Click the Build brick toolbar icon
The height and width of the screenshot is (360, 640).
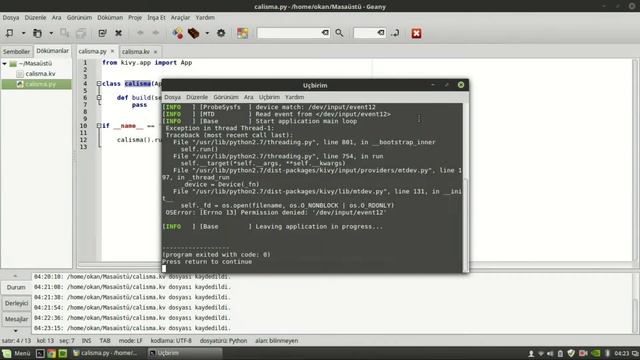click(193, 33)
